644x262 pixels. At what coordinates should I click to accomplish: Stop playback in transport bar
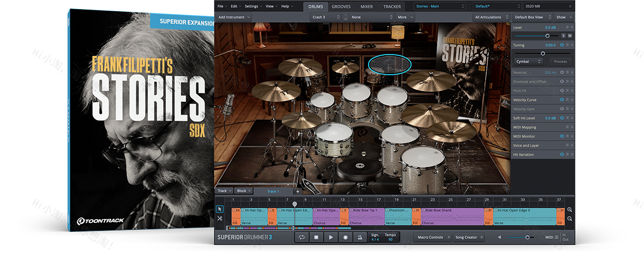pyautogui.click(x=316, y=237)
